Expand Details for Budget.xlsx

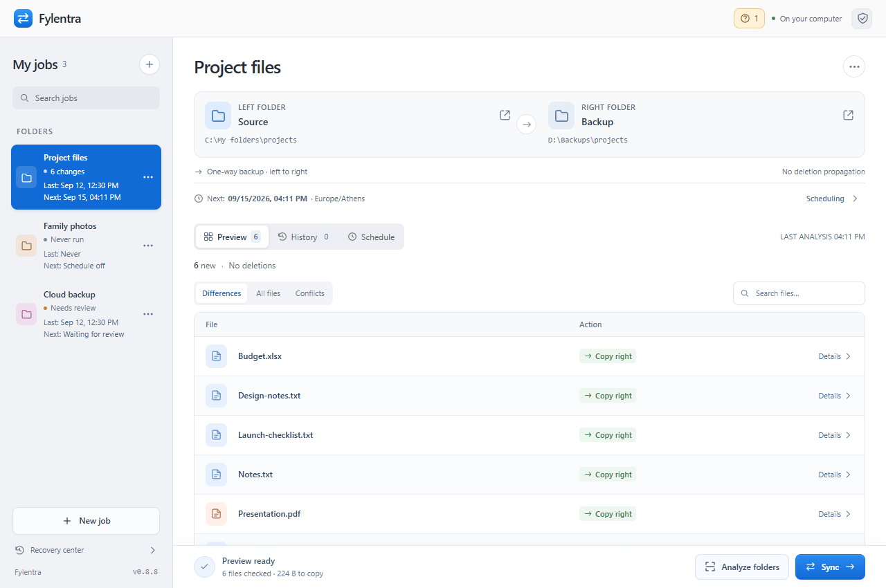[834, 356]
